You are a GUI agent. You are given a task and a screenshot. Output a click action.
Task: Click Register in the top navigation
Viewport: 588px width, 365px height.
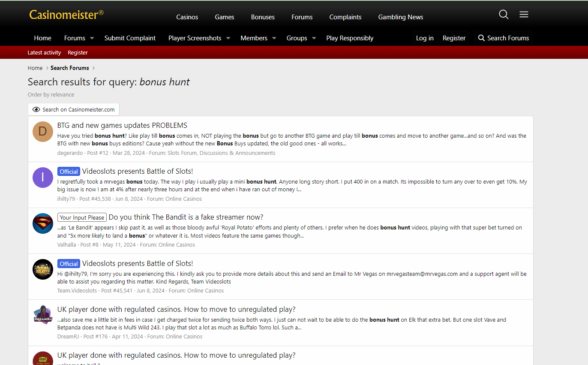(x=454, y=38)
